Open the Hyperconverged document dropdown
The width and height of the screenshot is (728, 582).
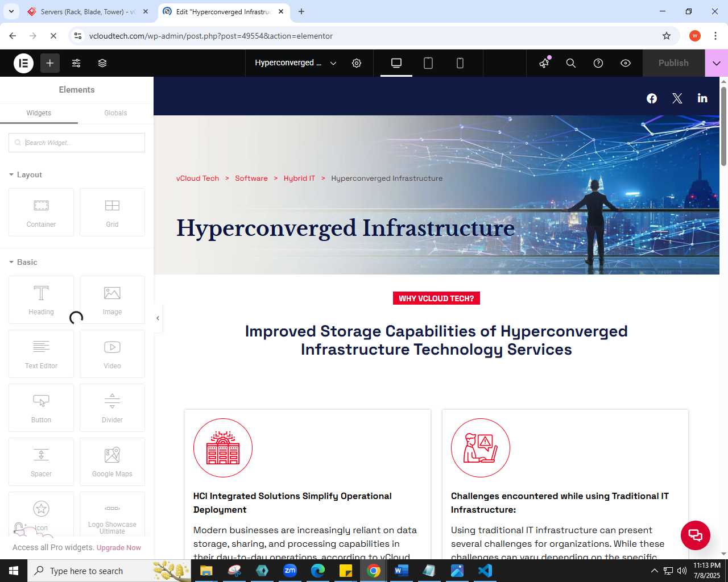pos(296,63)
